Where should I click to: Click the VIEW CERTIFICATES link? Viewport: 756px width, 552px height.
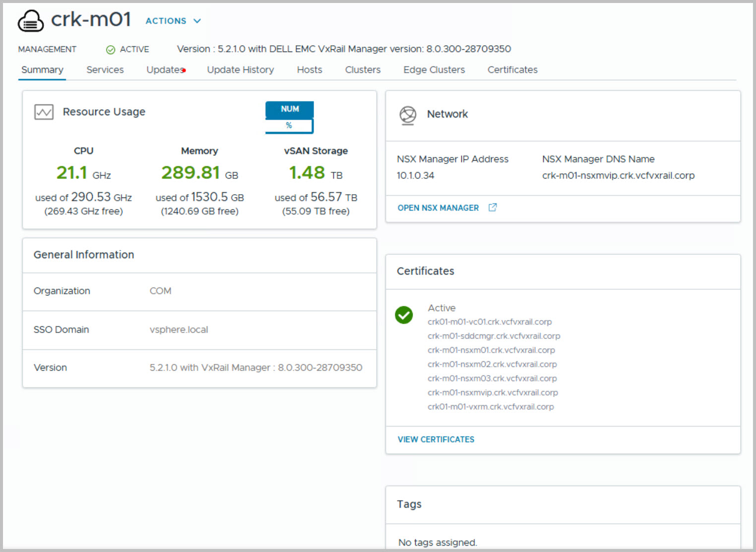[436, 439]
